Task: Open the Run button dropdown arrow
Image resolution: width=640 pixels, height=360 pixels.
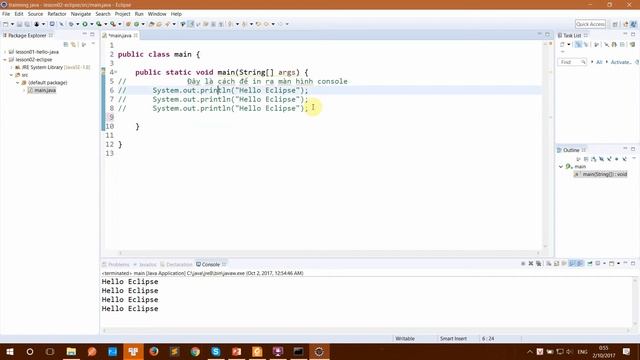Action: (91, 24)
